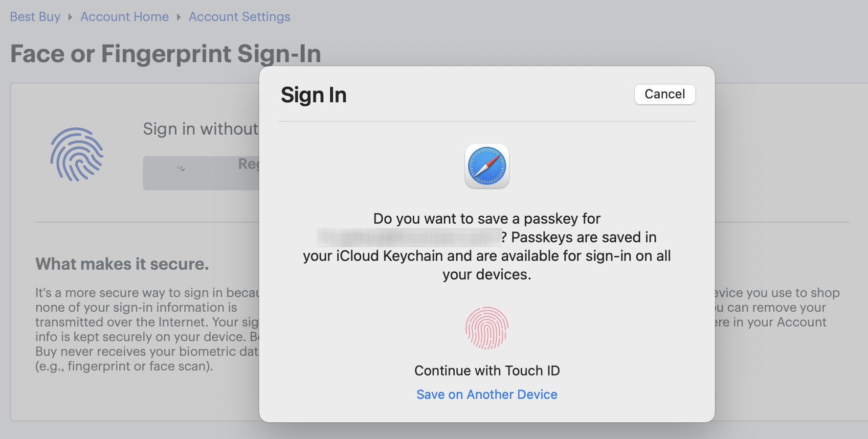Choose Save on Another Device
The image size is (868, 439).
(487, 394)
